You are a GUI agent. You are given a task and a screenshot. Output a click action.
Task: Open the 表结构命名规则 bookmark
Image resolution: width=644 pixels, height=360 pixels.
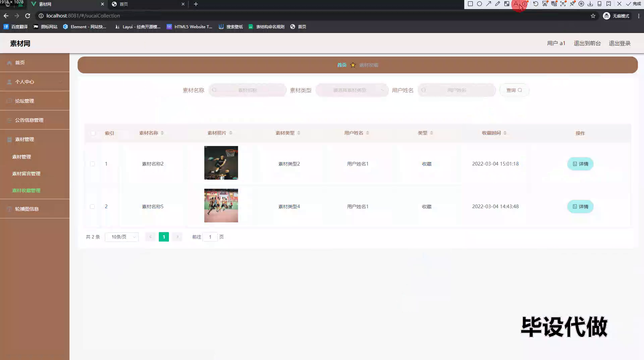pos(266,27)
